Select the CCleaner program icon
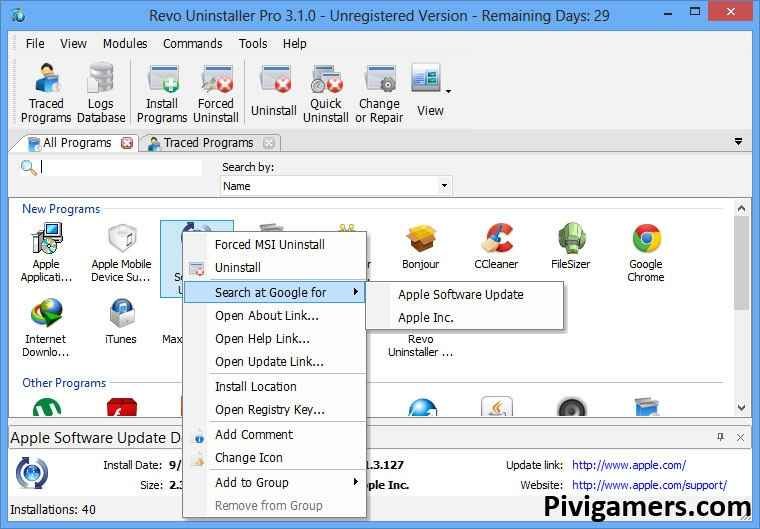The height and width of the screenshot is (529, 760). [496, 250]
